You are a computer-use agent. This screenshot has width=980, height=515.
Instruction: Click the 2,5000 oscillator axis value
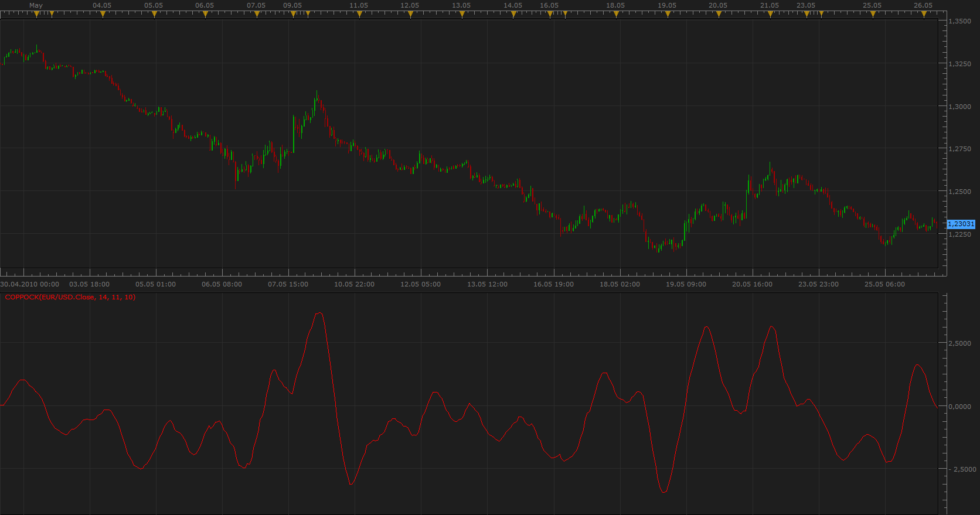click(960, 343)
